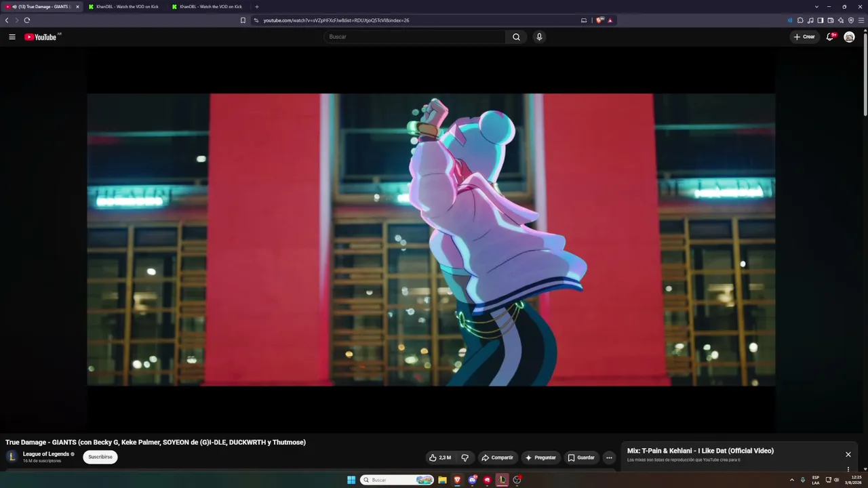Switch to Brave browser in the taskbar
868x488 pixels.
(457, 480)
